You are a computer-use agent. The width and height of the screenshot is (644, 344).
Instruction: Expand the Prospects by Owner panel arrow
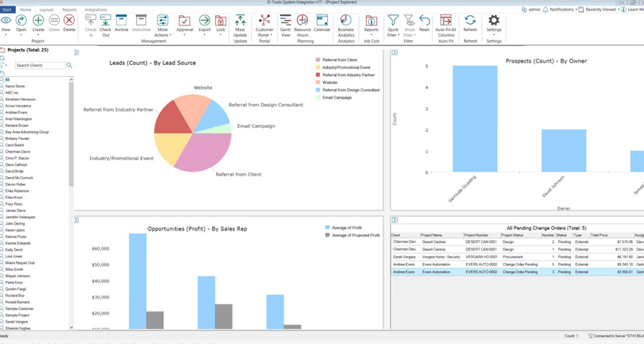pos(394,52)
